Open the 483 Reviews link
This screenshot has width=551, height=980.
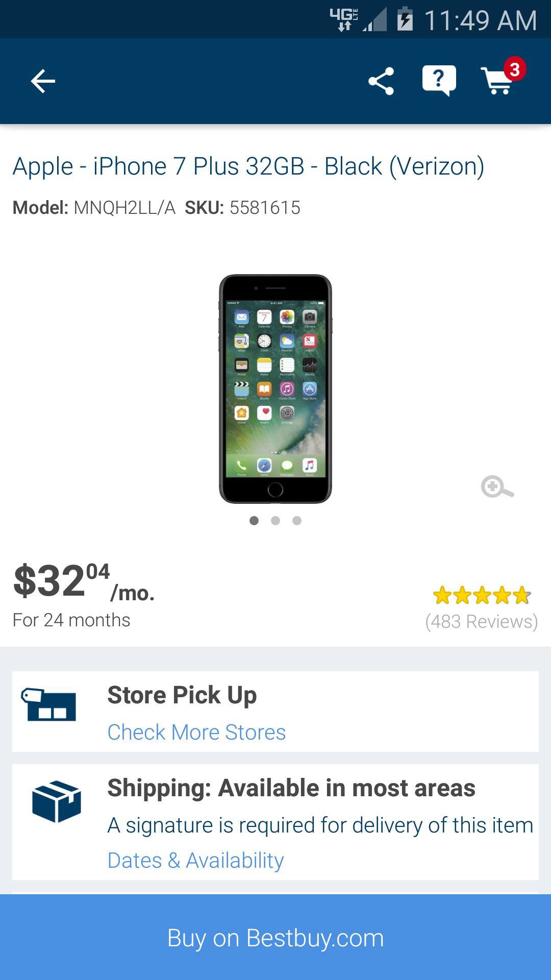[482, 621]
